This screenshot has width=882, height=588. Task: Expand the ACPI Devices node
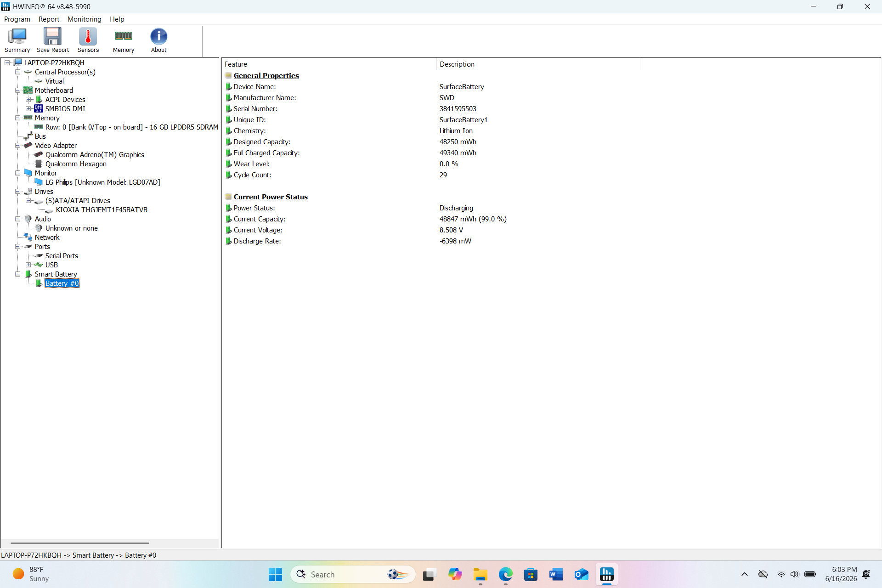point(28,100)
